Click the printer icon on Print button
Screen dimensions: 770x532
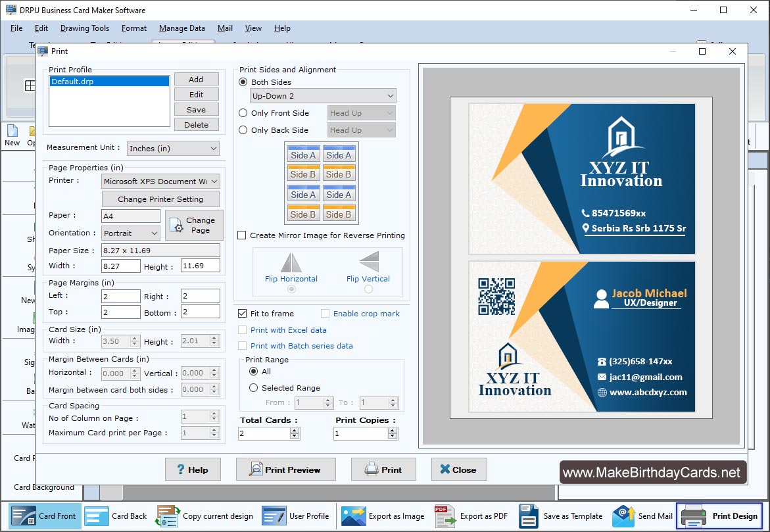click(372, 469)
